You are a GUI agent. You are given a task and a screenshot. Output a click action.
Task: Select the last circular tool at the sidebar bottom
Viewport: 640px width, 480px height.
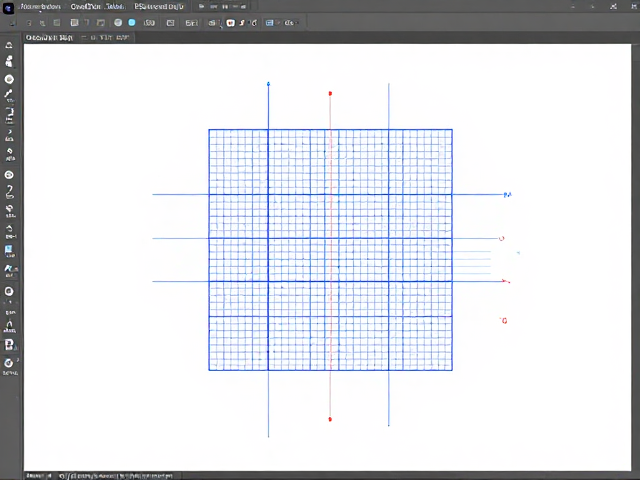tap(9, 363)
